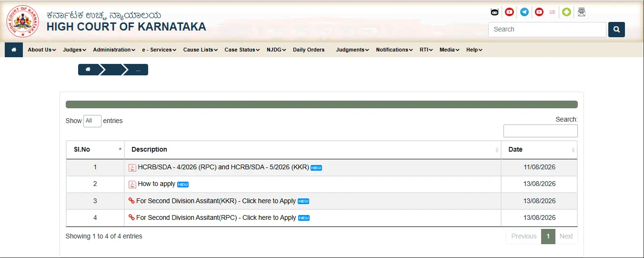Click the Next pagination button
Image resolution: width=644 pixels, height=258 pixels.
coord(566,237)
